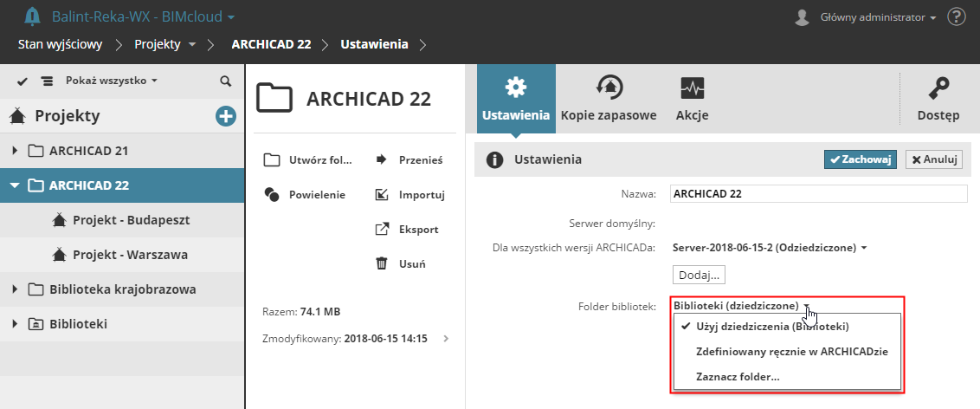Click the house icon of Projekt - Warszawa
The width and height of the screenshot is (980, 409).
[x=59, y=255]
